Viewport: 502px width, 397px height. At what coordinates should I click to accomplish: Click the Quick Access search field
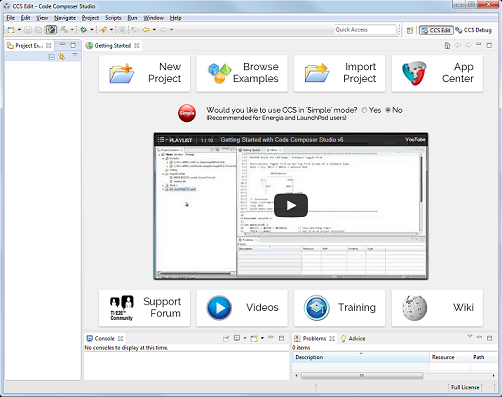pyautogui.click(x=365, y=30)
